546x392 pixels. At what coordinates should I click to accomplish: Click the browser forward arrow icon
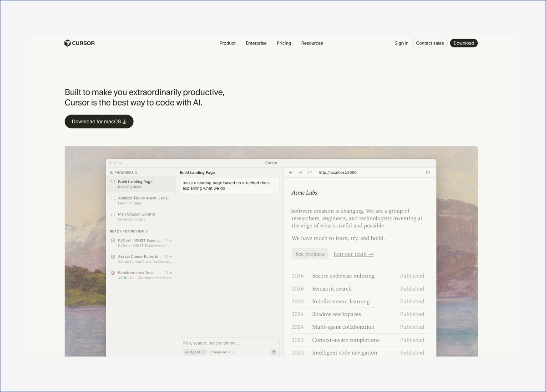tap(300, 173)
